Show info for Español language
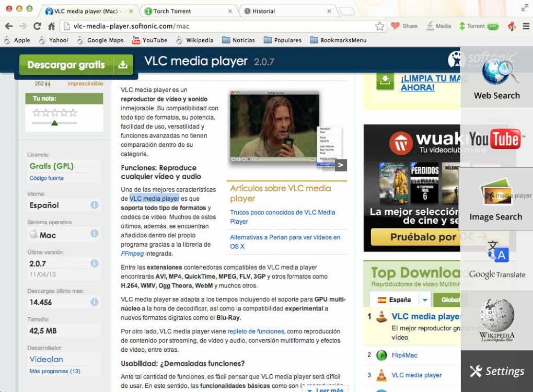 point(95,205)
